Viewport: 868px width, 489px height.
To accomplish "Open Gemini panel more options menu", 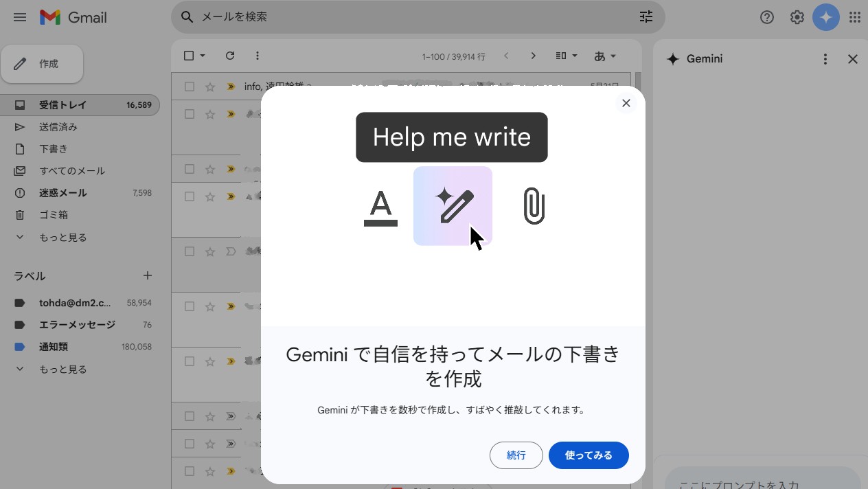I will click(x=825, y=59).
